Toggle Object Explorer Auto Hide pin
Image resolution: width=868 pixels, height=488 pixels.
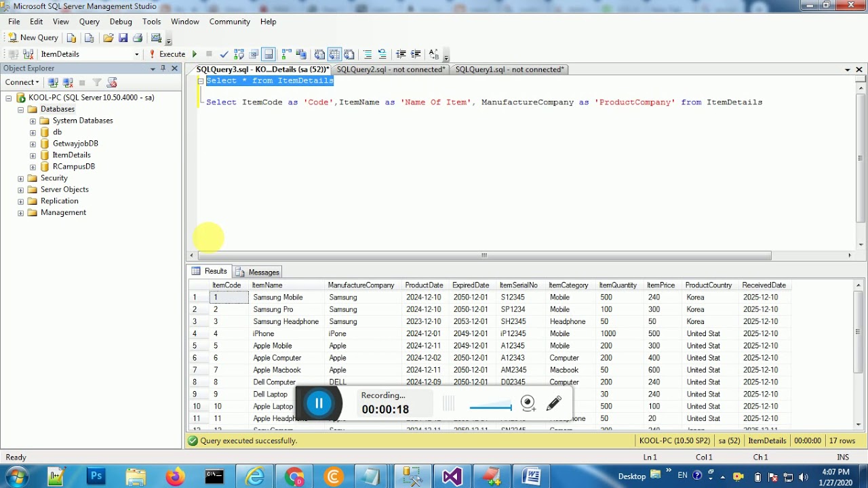tap(163, 68)
